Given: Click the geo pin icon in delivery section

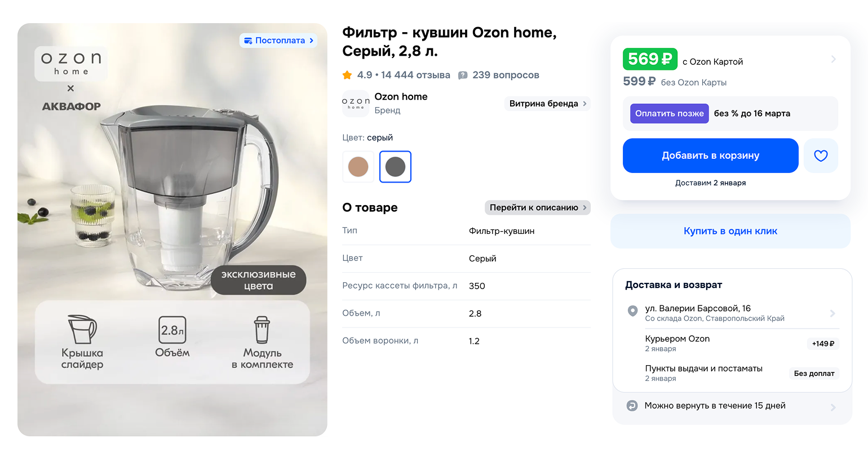Looking at the screenshot, I should coord(632,311).
